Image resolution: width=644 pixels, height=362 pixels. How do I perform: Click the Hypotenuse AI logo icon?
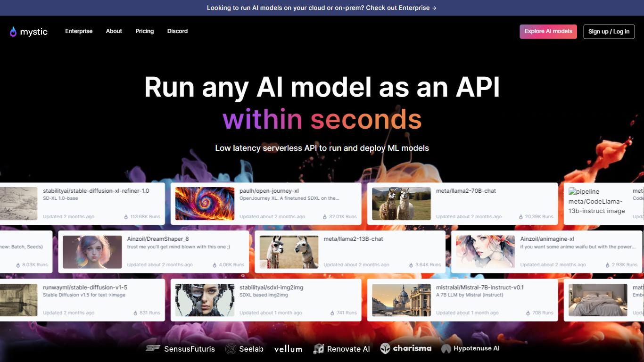(x=446, y=349)
